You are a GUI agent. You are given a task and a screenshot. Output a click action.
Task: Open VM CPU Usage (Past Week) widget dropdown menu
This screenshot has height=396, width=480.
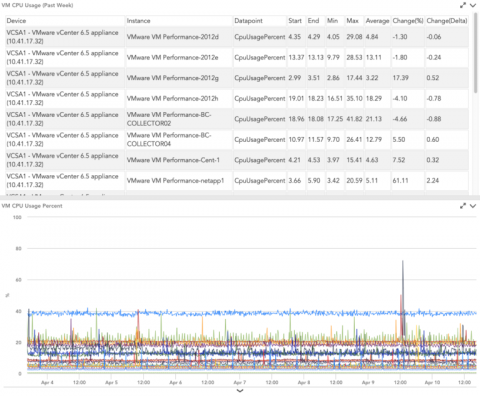[x=473, y=5]
